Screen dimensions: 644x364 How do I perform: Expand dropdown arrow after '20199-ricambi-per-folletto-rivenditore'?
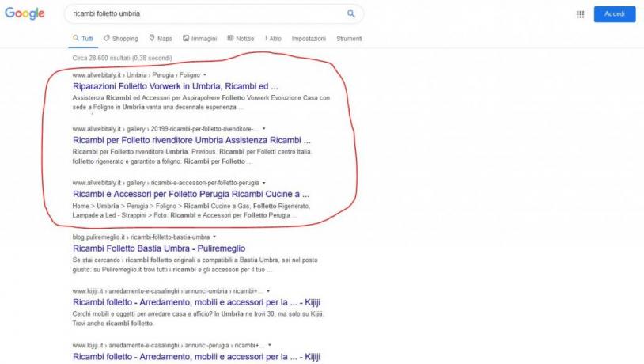(x=263, y=129)
